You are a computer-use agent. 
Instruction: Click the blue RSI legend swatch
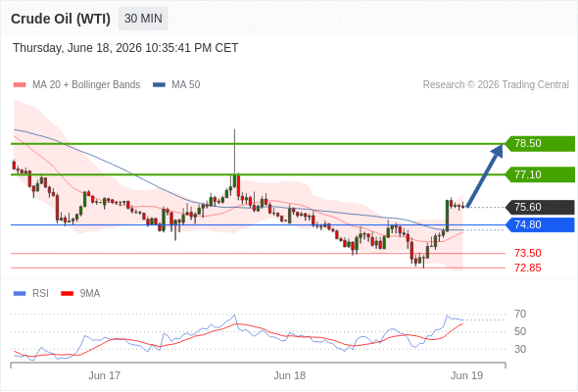[20, 294]
